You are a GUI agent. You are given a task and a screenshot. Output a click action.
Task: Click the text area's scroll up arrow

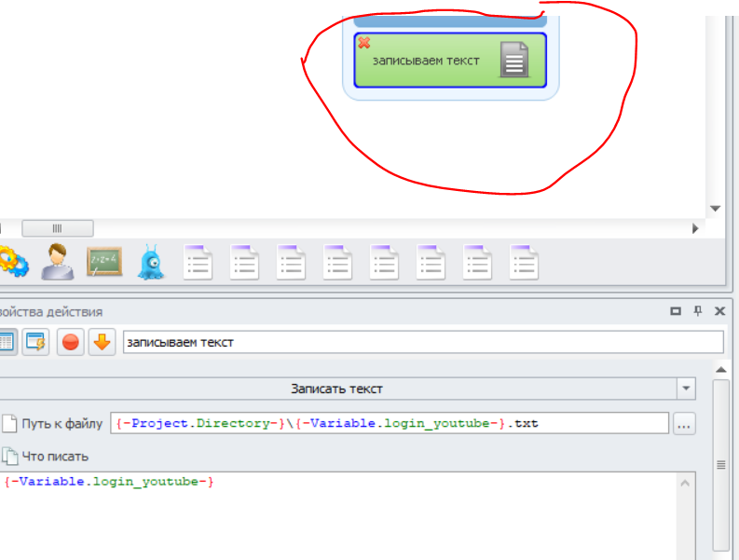coord(685,484)
